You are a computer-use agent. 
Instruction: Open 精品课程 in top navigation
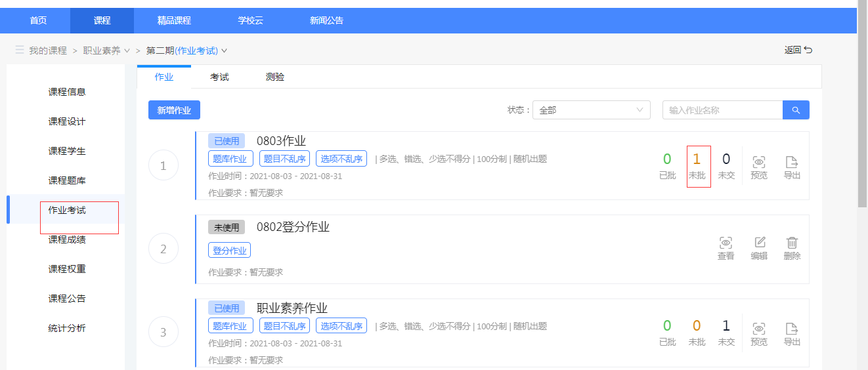coord(174,20)
